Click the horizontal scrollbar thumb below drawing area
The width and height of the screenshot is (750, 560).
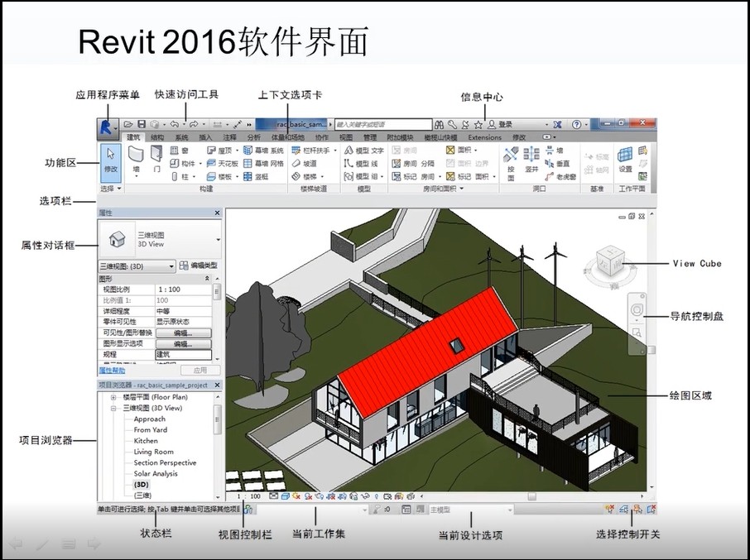point(532,496)
